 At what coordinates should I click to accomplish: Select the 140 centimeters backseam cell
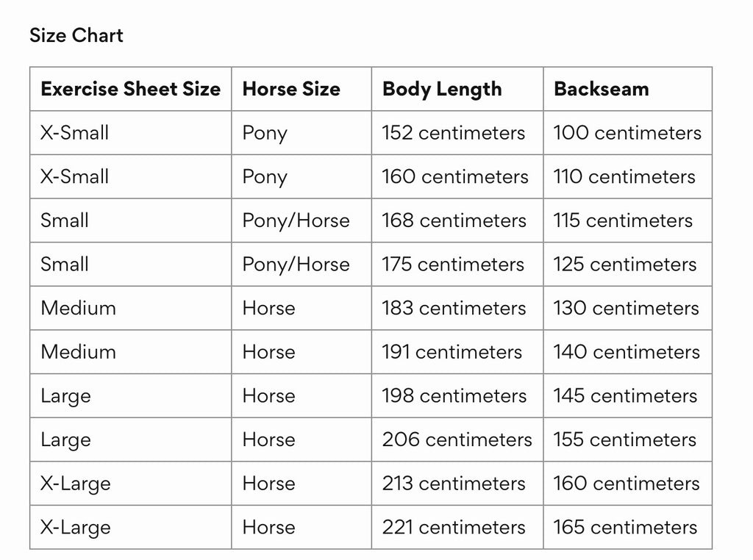628,352
